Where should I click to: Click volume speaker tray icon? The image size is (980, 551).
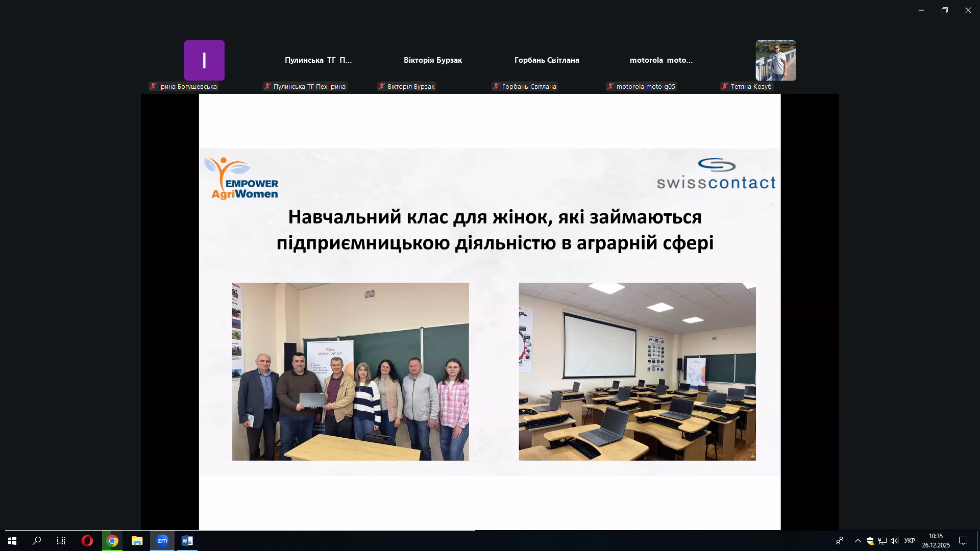click(894, 541)
